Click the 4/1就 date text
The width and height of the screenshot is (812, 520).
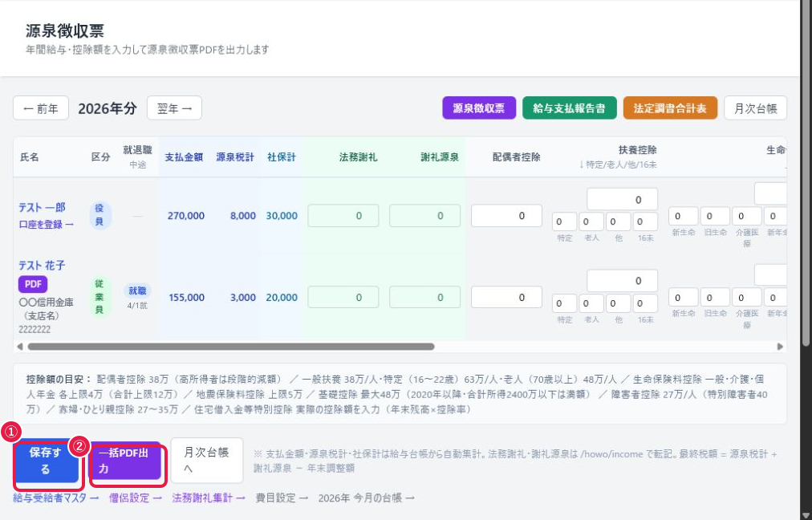(137, 306)
